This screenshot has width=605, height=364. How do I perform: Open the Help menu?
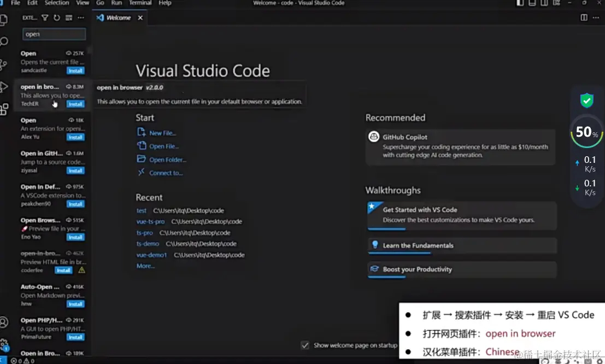coord(165,3)
